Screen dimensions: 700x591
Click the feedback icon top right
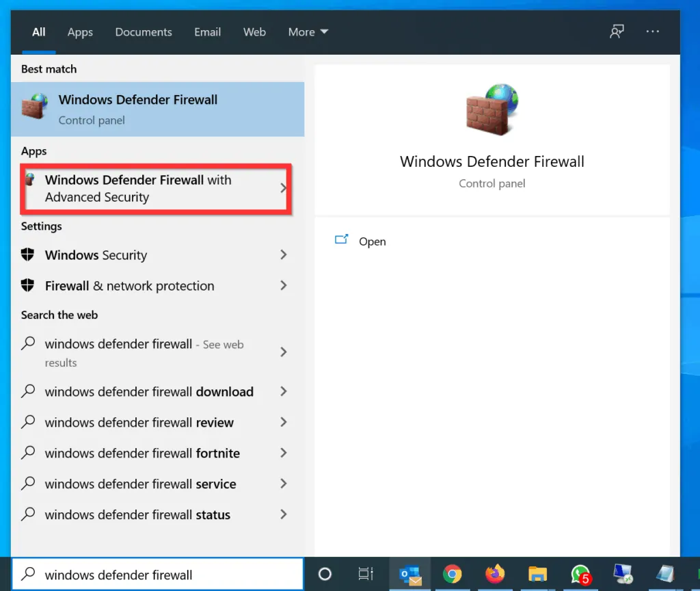[617, 31]
